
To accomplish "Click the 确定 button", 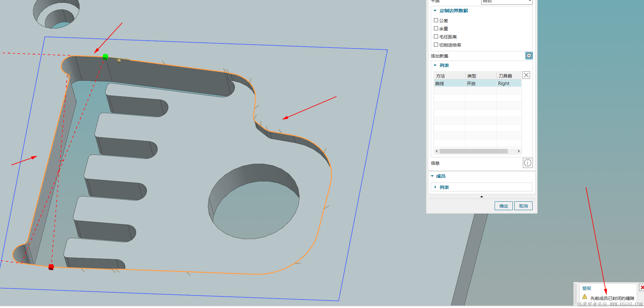I will pos(504,206).
